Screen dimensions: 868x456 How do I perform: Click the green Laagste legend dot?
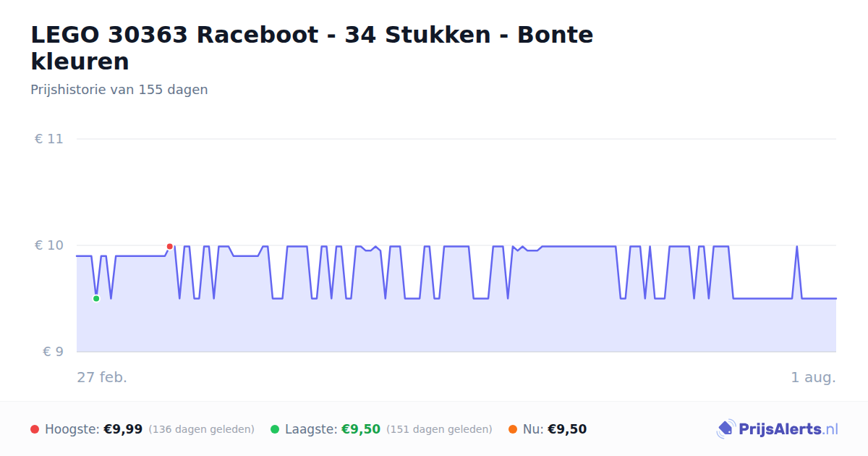(275, 429)
